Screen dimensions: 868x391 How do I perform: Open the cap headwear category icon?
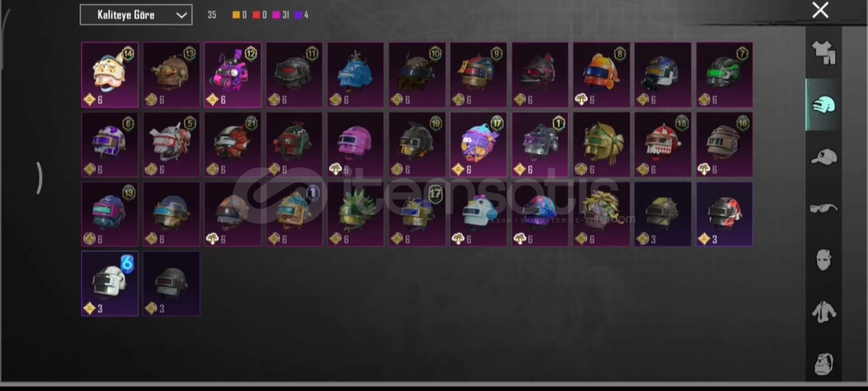pos(824,157)
